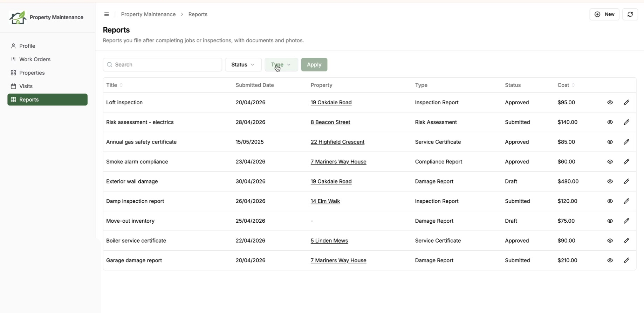Click the 15/05/2025 submitted date

pos(249,142)
